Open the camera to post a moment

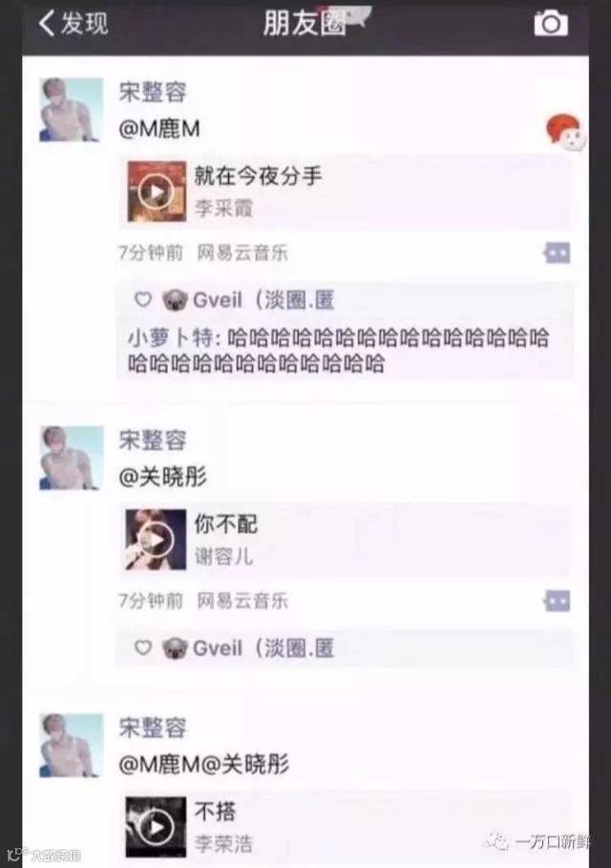pyautogui.click(x=551, y=24)
